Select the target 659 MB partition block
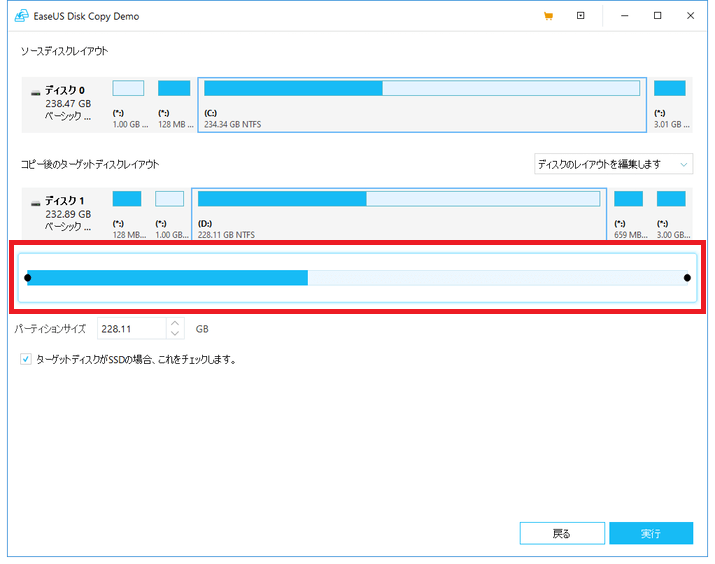 628,214
